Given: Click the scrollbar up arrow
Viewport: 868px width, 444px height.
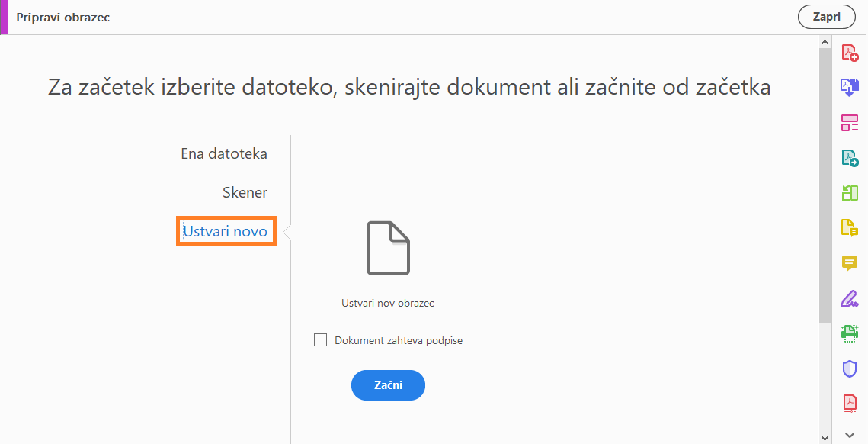Looking at the screenshot, I should point(825,42).
